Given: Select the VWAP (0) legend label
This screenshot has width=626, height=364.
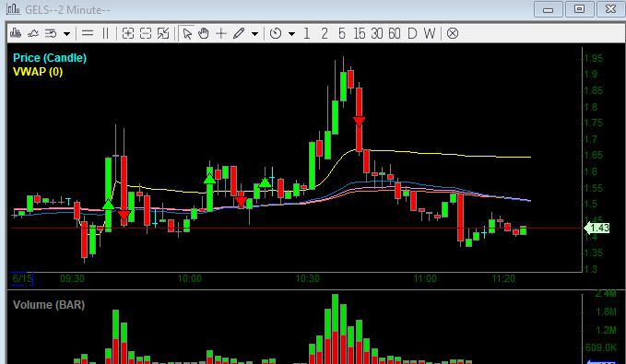Looking at the screenshot, I should tap(38, 72).
